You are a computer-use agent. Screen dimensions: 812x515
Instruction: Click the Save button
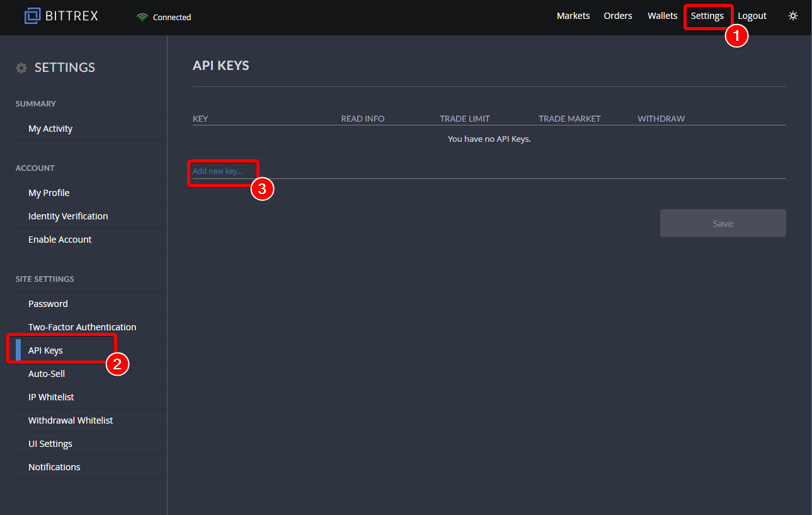pyautogui.click(x=723, y=223)
